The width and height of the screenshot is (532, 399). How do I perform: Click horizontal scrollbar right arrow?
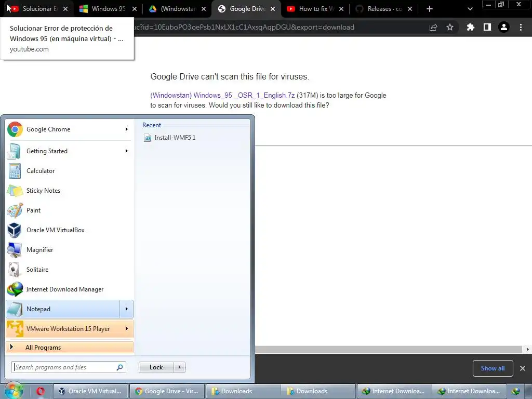528,349
